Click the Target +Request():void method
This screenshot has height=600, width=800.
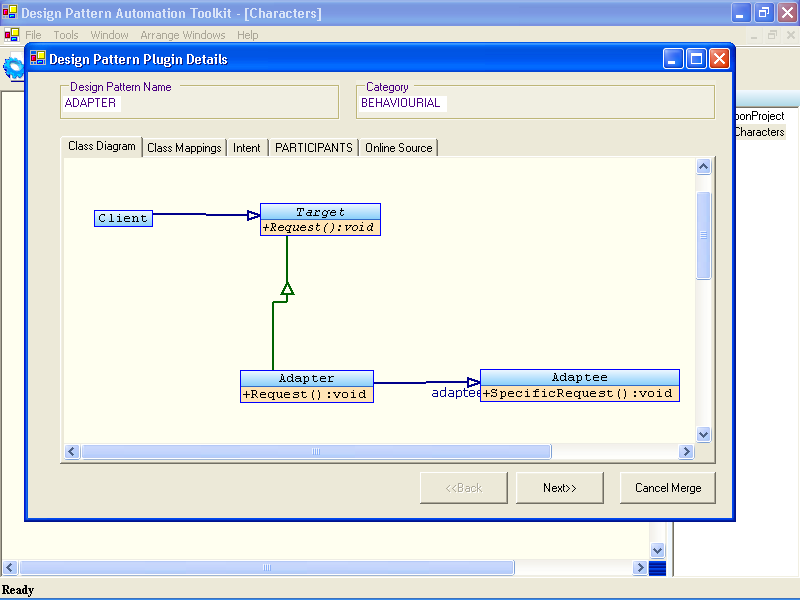click(320, 228)
